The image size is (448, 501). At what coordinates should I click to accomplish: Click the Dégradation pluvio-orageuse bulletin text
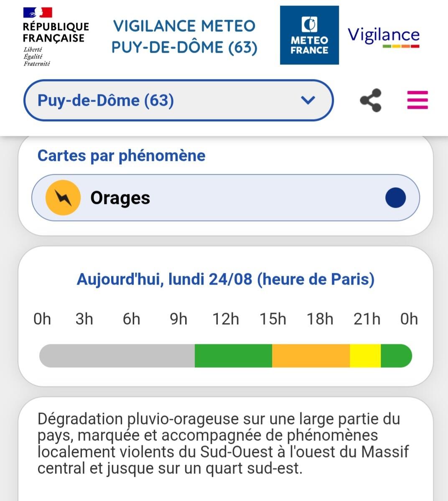pyautogui.click(x=223, y=443)
